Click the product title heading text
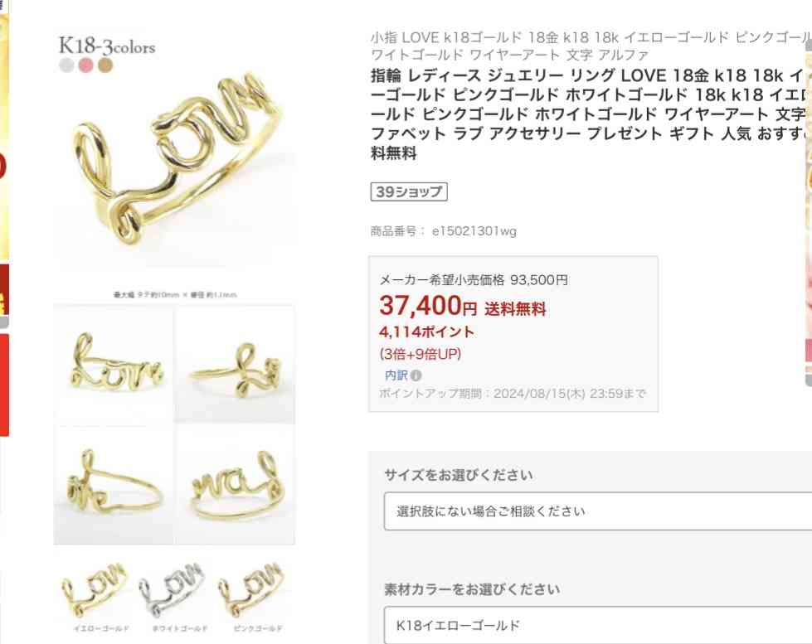 coord(591,114)
